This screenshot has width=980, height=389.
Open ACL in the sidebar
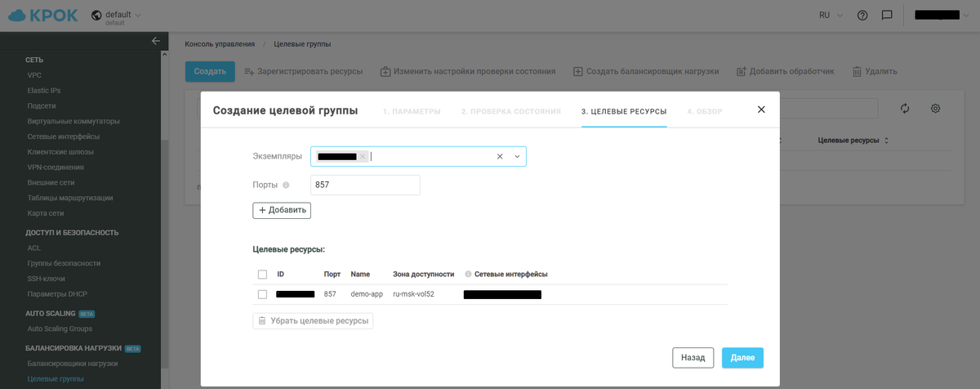tap(34, 248)
